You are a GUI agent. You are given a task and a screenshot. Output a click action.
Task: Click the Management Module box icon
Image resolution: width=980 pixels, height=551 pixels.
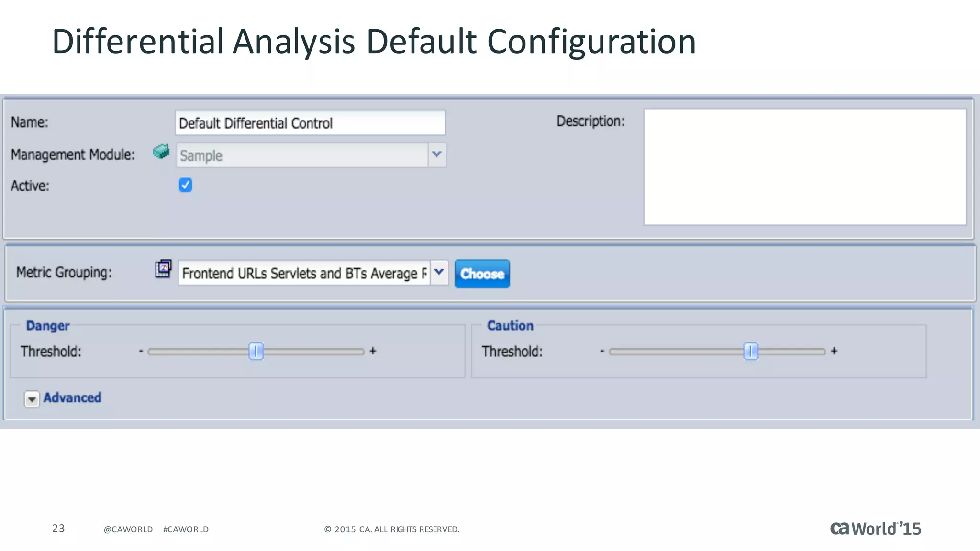161,152
